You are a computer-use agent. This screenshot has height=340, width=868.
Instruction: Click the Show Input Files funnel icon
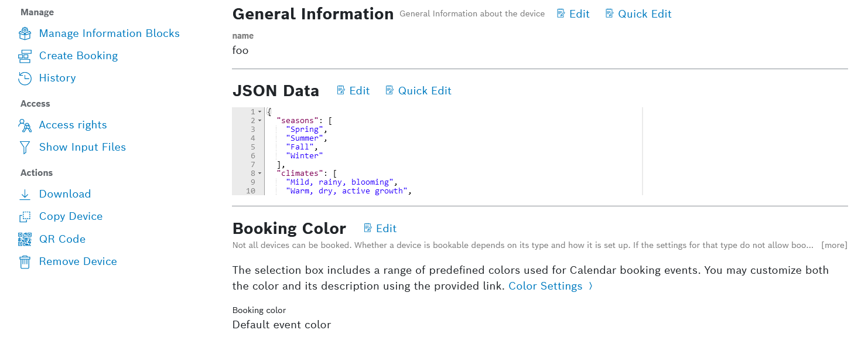[25, 147]
